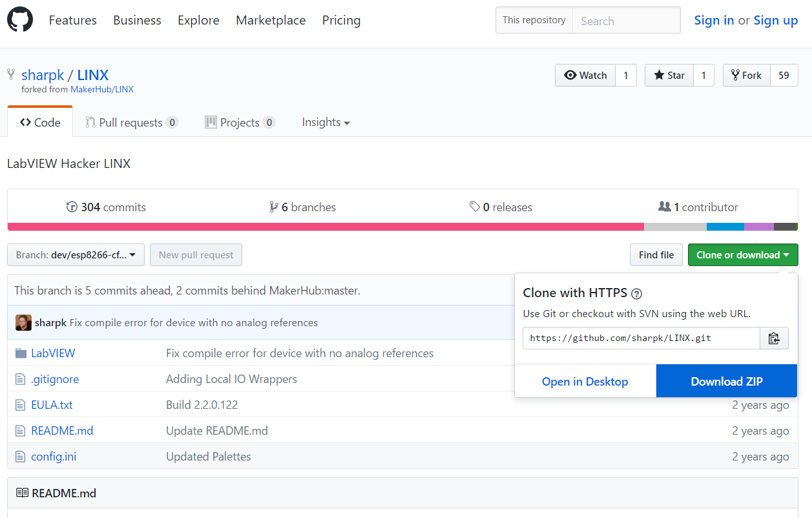Open the 'Adding Local IO Wrappers' commit message
812x518 pixels.
click(x=231, y=379)
